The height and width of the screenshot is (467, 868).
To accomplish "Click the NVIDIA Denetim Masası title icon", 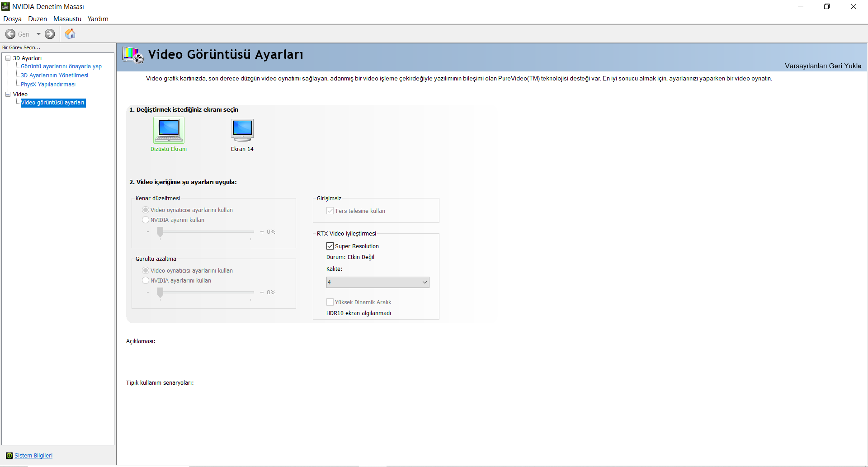I will [x=5, y=6].
